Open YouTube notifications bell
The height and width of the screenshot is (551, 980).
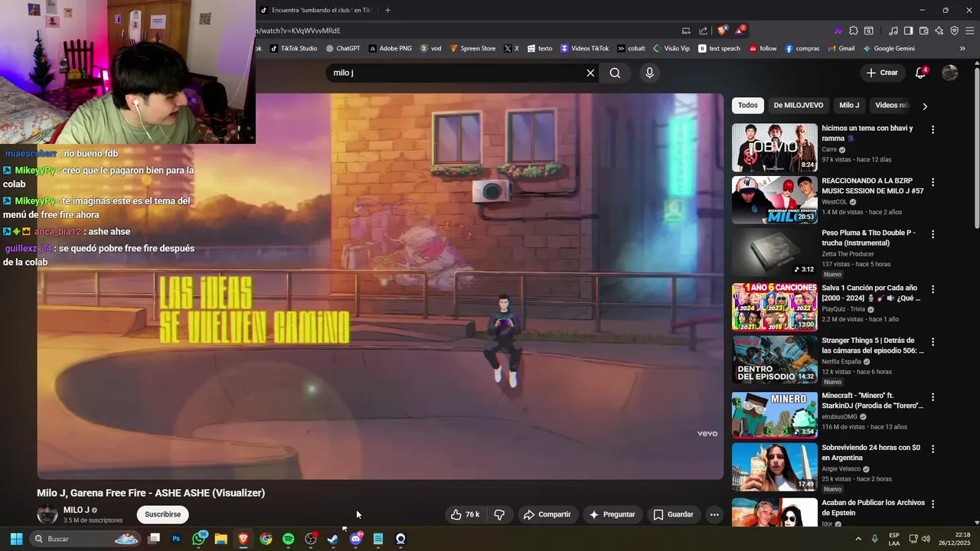[x=921, y=73]
